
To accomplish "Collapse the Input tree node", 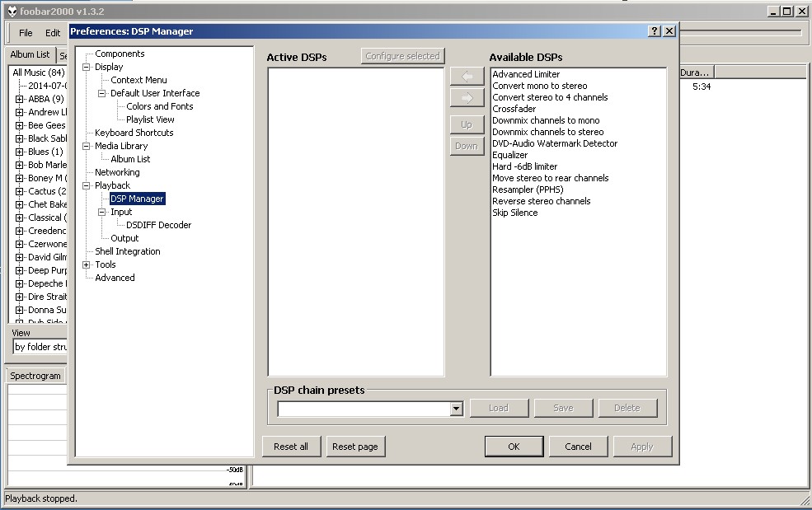I will [102, 212].
